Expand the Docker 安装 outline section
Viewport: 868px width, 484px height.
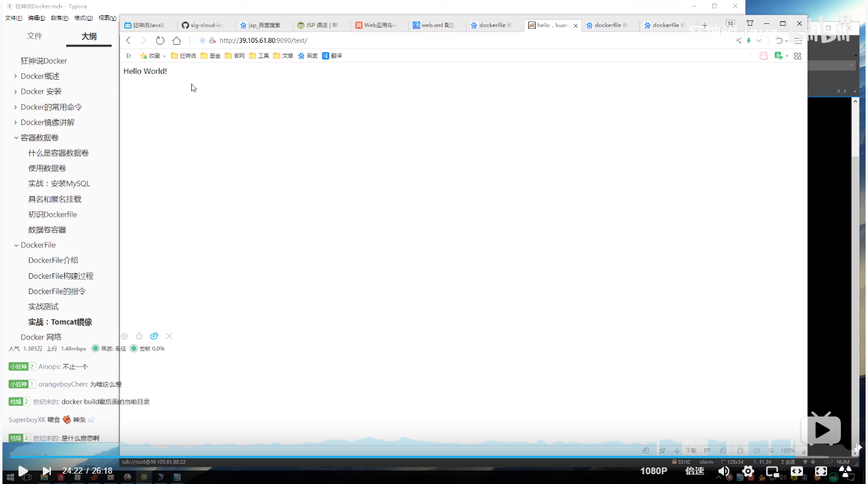(15, 91)
